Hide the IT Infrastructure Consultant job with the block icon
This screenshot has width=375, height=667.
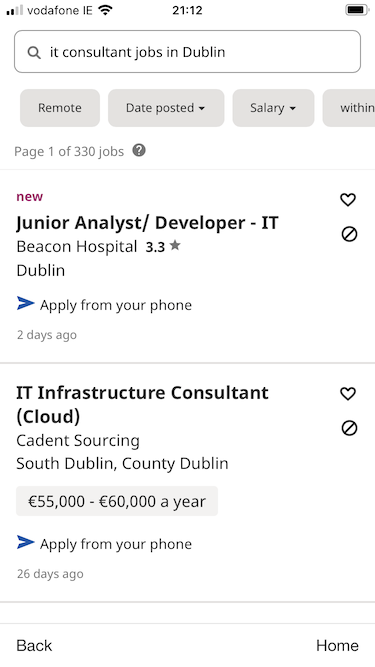click(349, 428)
